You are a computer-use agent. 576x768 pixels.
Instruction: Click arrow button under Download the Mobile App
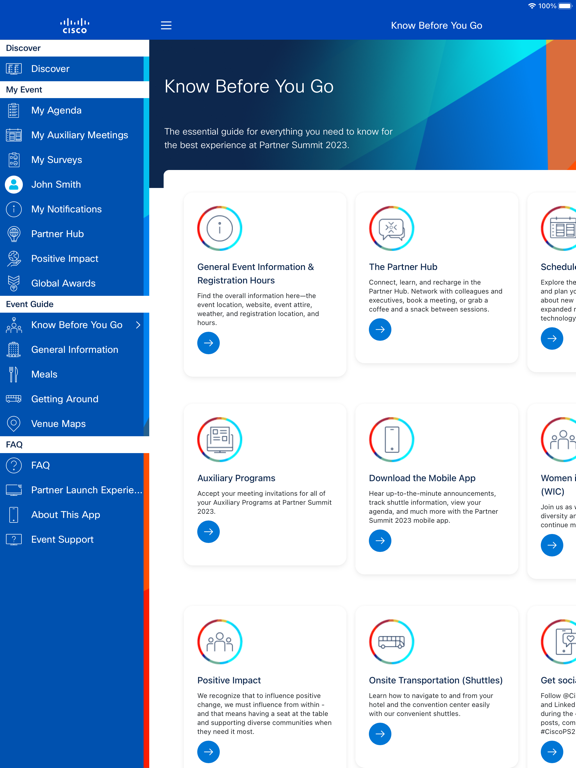click(380, 541)
